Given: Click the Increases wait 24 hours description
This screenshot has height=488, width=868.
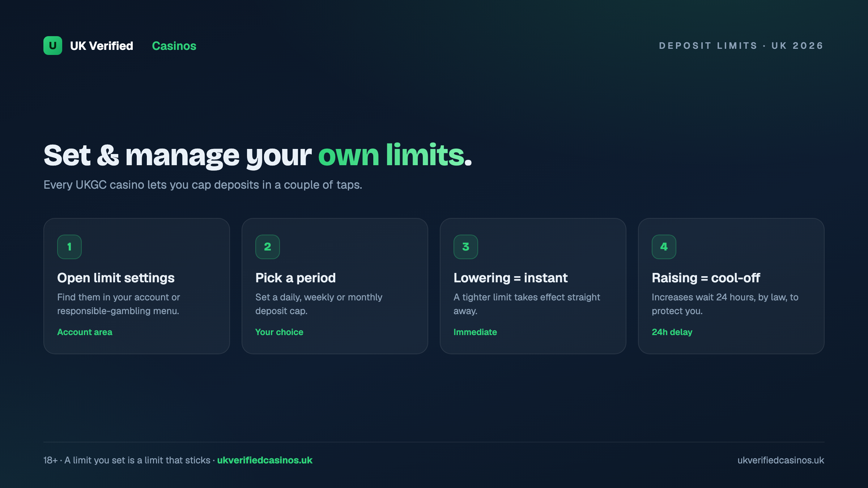Looking at the screenshot, I should click(x=725, y=304).
